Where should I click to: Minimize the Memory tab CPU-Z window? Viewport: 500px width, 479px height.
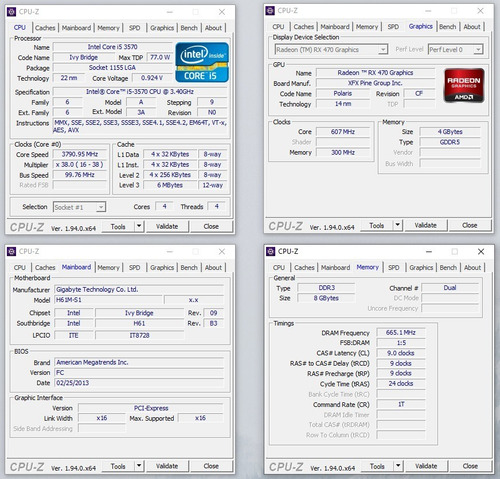(x=429, y=252)
